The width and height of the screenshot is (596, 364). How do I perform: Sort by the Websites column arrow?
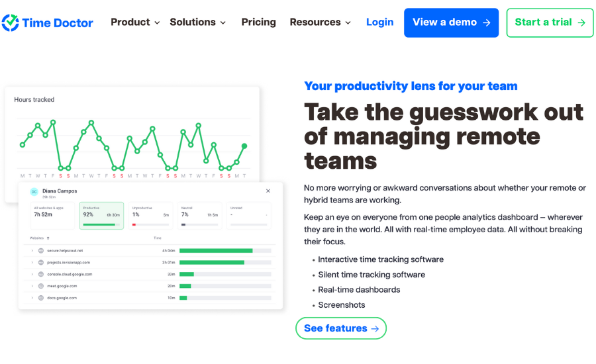point(48,238)
